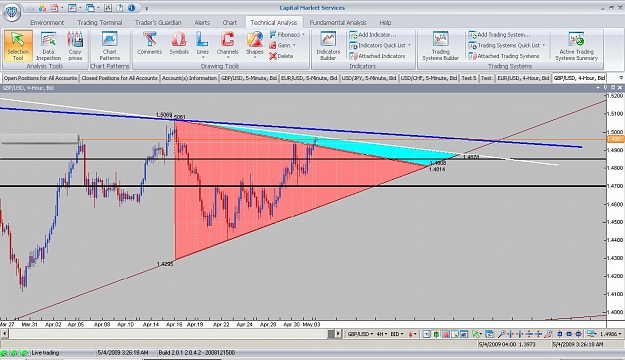This screenshot has width=625, height=360.
Task: Switch to USD/CHF, 5-Minute, Bid tab
Action: click(429, 78)
